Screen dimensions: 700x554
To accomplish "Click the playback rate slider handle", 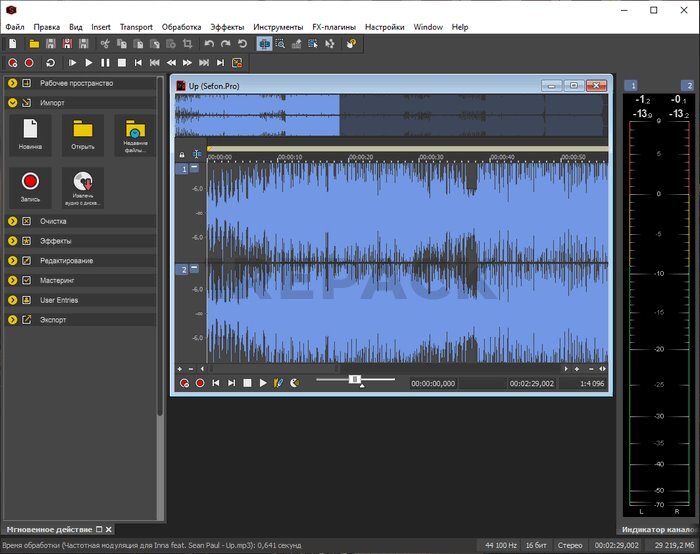I will 354,379.
